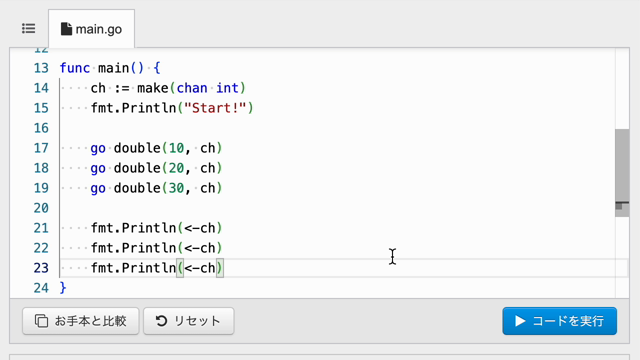This screenshot has height=360, width=640.
Task: Click the empty line 20 in editor
Action: click(x=337, y=208)
